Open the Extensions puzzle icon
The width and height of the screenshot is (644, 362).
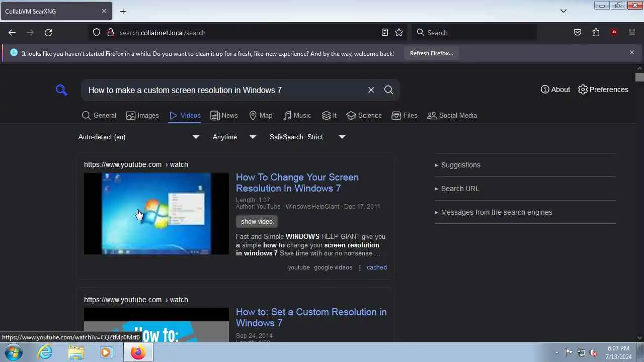coord(596,33)
